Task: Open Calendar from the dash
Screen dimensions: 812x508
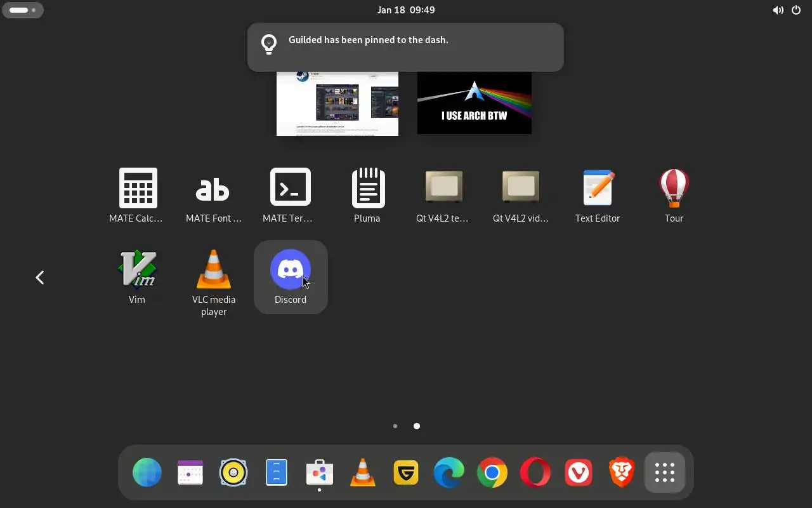Action: [190, 472]
